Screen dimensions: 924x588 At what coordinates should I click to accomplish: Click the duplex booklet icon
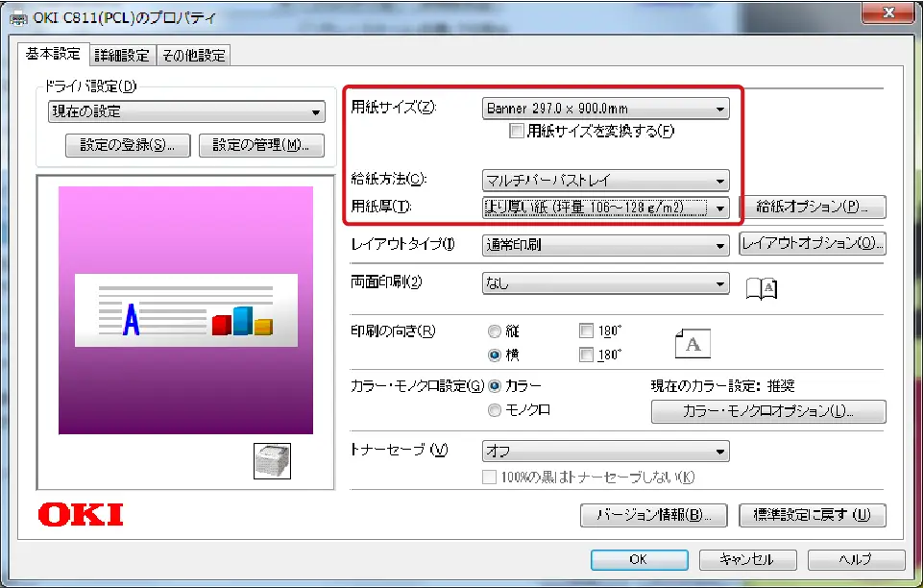762,288
